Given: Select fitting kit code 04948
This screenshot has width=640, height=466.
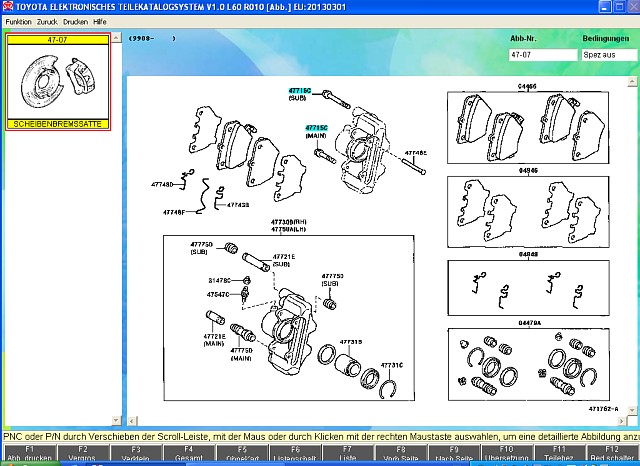Looking at the screenshot, I should coord(528,254).
